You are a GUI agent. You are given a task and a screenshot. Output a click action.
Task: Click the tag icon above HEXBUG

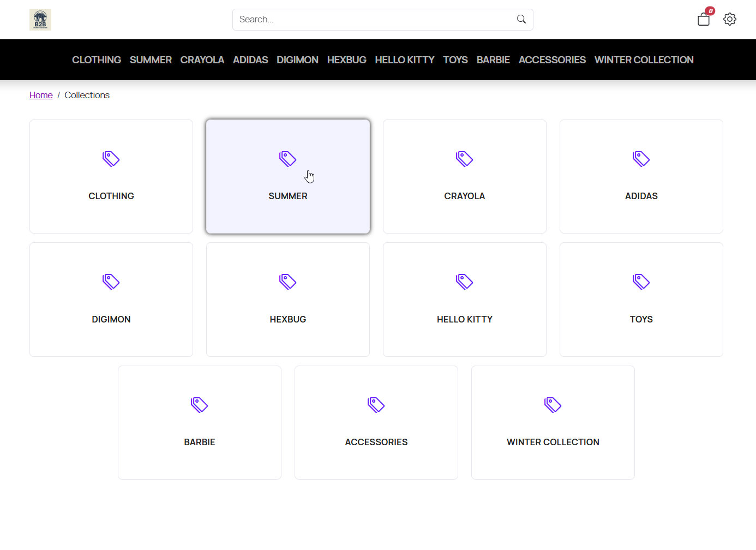[x=288, y=282]
